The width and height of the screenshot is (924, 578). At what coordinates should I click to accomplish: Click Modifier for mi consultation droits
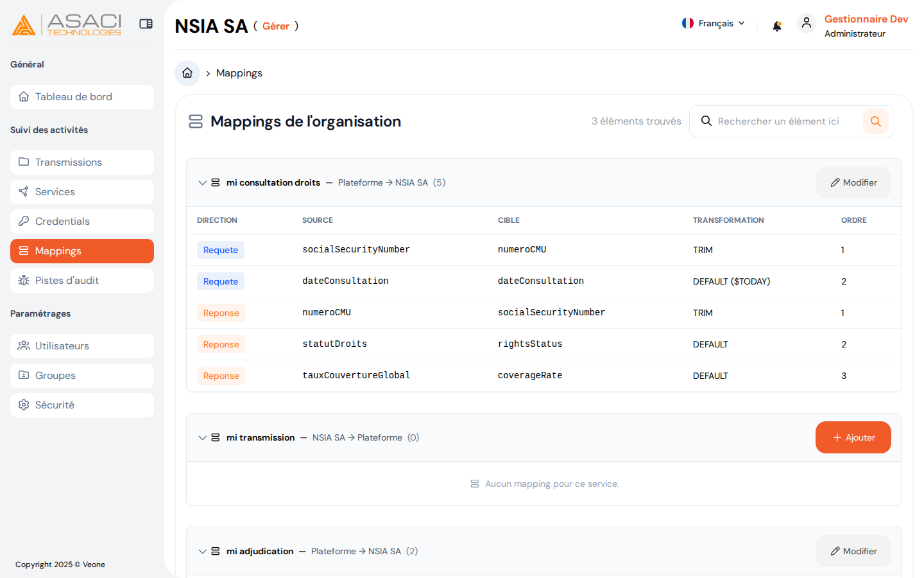pyautogui.click(x=853, y=183)
